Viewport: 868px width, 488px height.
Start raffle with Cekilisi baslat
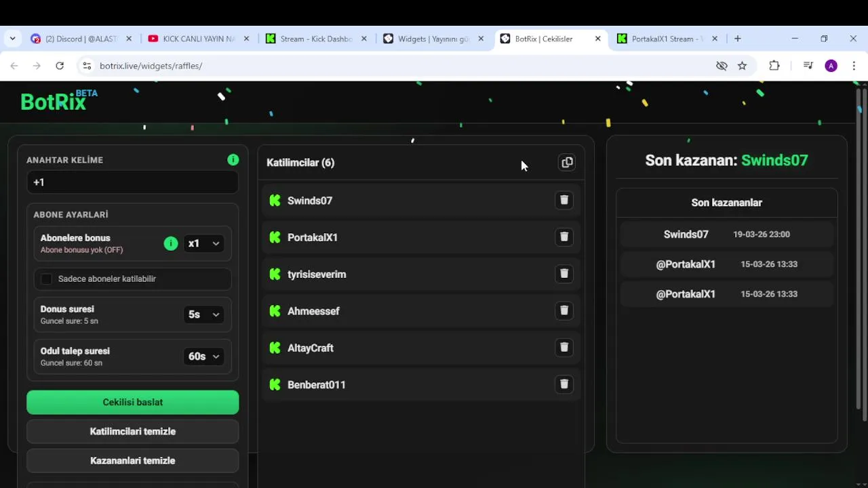tap(133, 402)
